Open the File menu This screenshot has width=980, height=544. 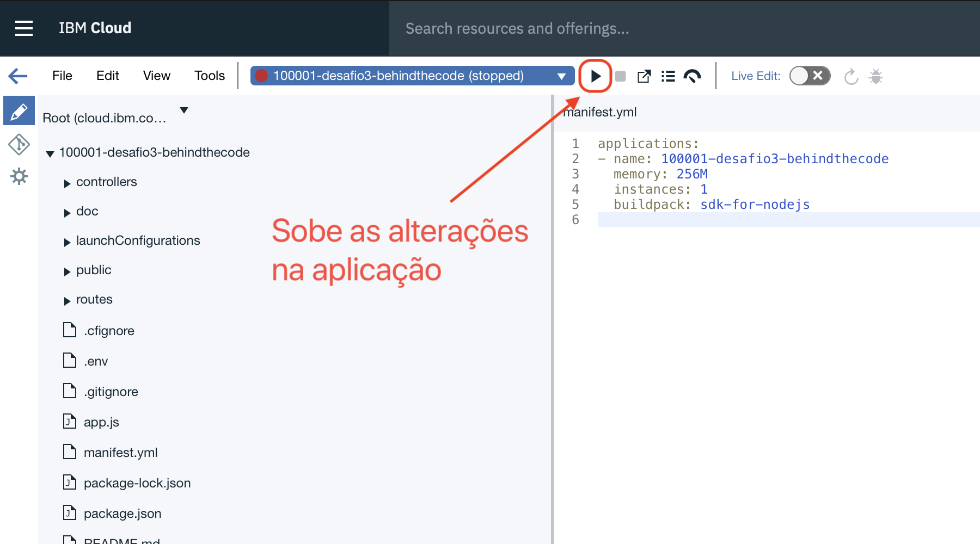coord(62,76)
